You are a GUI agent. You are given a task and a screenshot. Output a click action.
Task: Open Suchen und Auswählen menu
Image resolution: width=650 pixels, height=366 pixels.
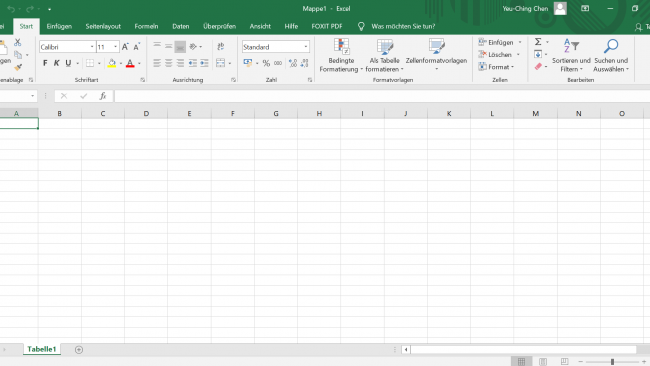click(611, 56)
